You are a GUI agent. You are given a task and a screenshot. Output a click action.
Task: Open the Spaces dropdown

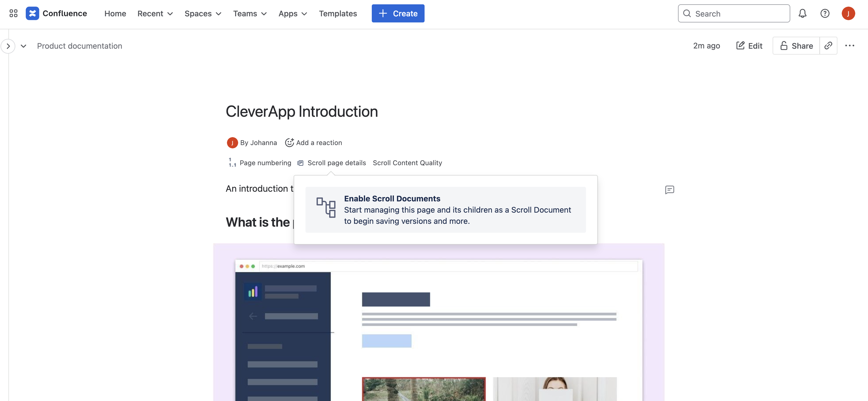tap(202, 14)
